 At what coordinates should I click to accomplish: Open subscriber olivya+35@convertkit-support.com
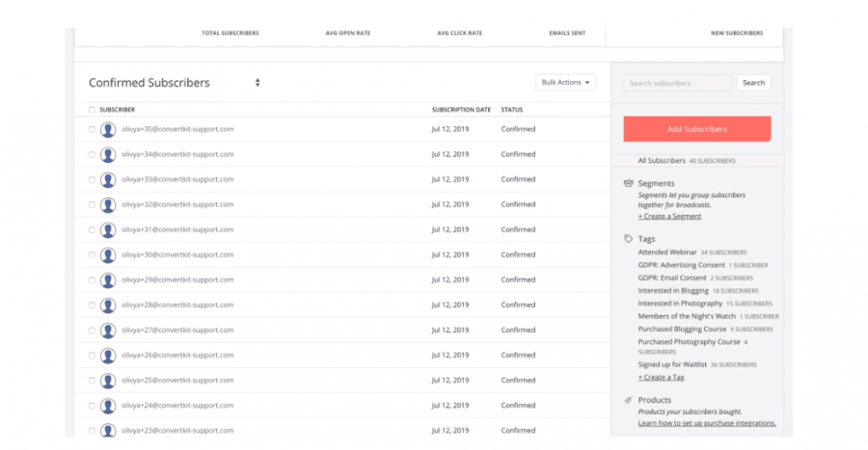click(x=177, y=129)
